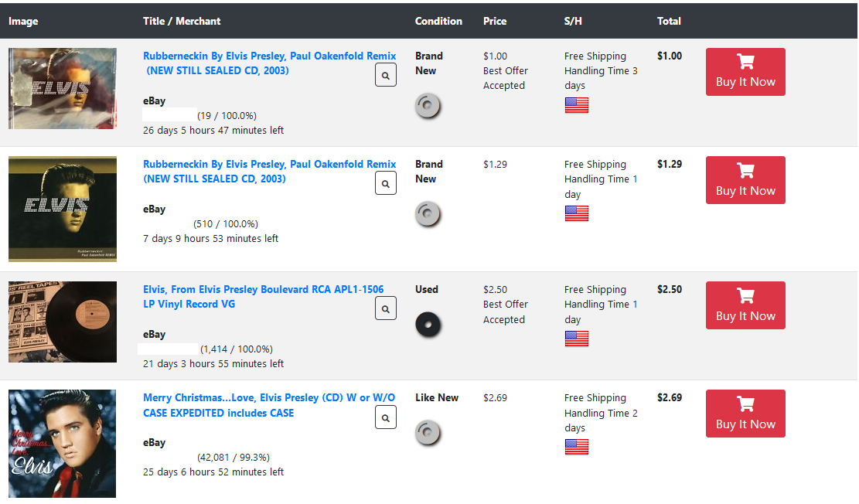Click CD disc icon under $1.00 Brand New listing
The height and width of the screenshot is (504, 859).
tap(428, 106)
